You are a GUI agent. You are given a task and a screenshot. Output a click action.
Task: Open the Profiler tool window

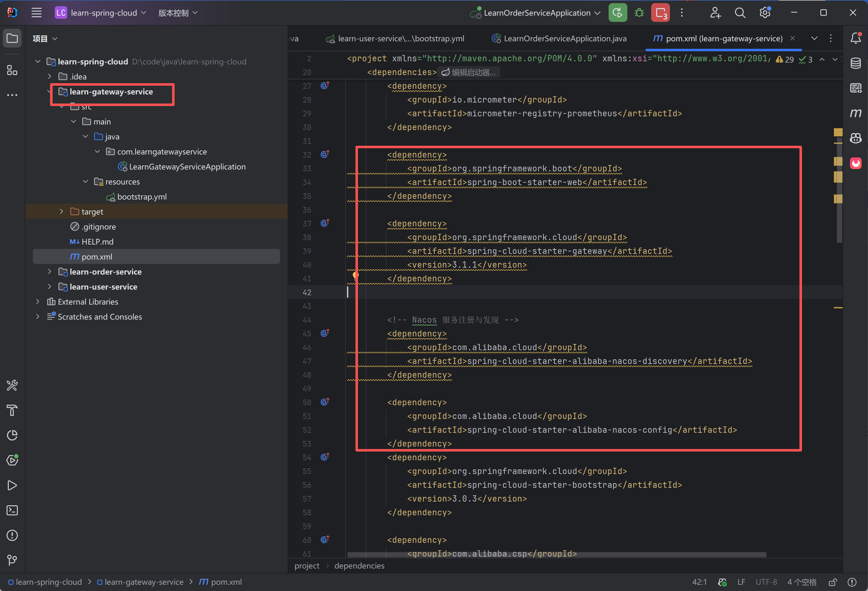click(x=12, y=435)
